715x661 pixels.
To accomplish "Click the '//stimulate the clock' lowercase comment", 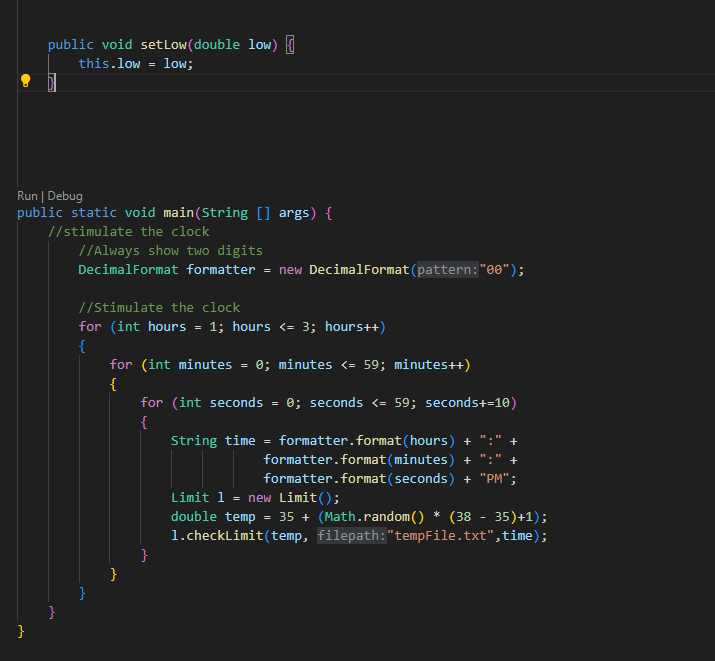I will click(129, 232).
